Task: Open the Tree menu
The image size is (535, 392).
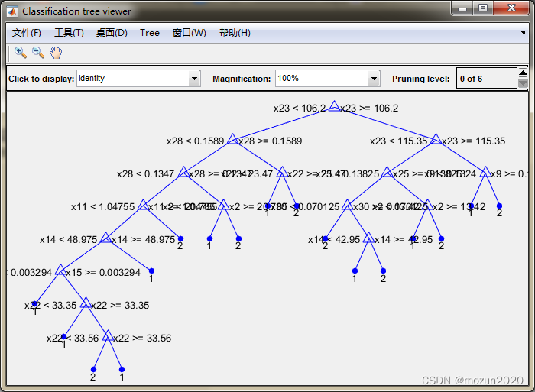Action: [x=150, y=33]
